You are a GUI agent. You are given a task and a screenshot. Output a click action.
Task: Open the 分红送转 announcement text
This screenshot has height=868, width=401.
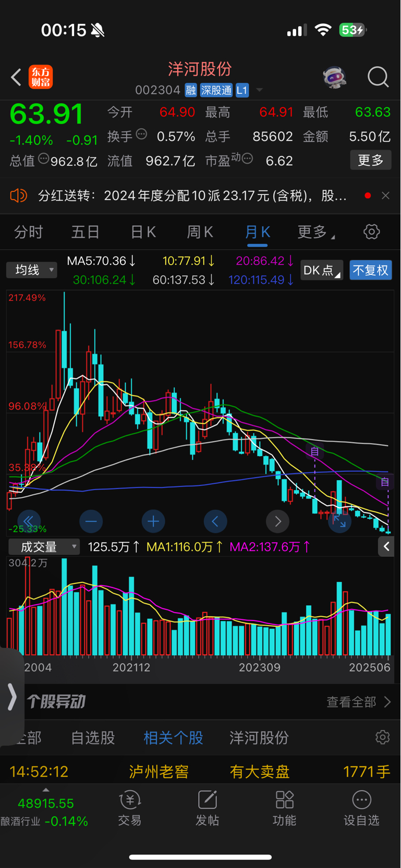coord(192,195)
